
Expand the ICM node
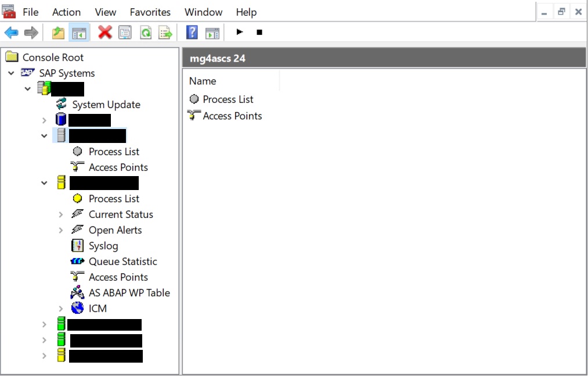(61, 309)
